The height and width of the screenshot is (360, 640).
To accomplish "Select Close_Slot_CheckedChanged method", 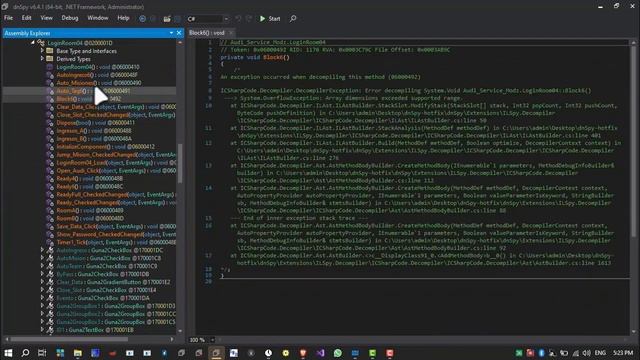I will (x=116, y=115).
